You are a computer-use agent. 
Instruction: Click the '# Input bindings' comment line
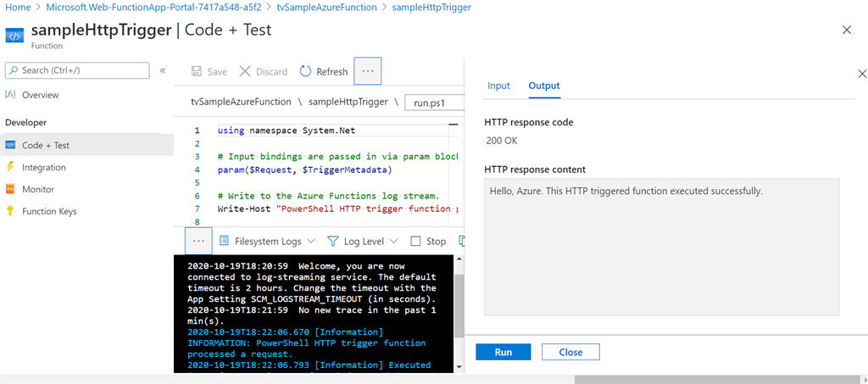click(338, 157)
